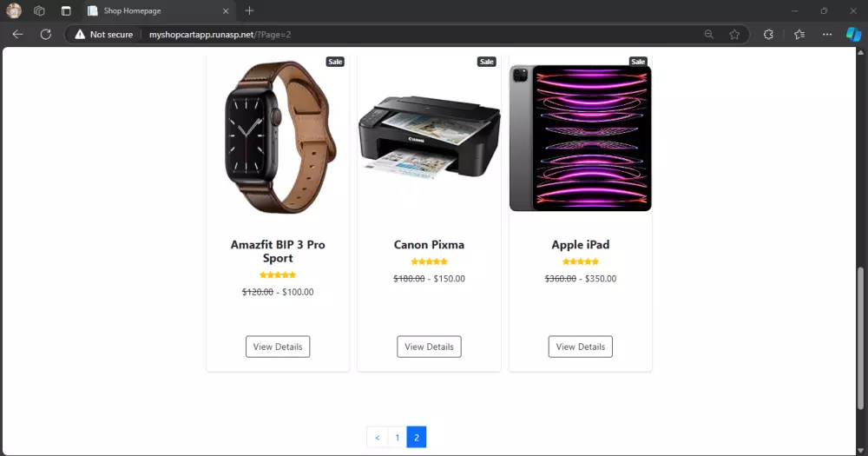Launch the Copilot sidebar icon
868x456 pixels.
pyautogui.click(x=853, y=35)
